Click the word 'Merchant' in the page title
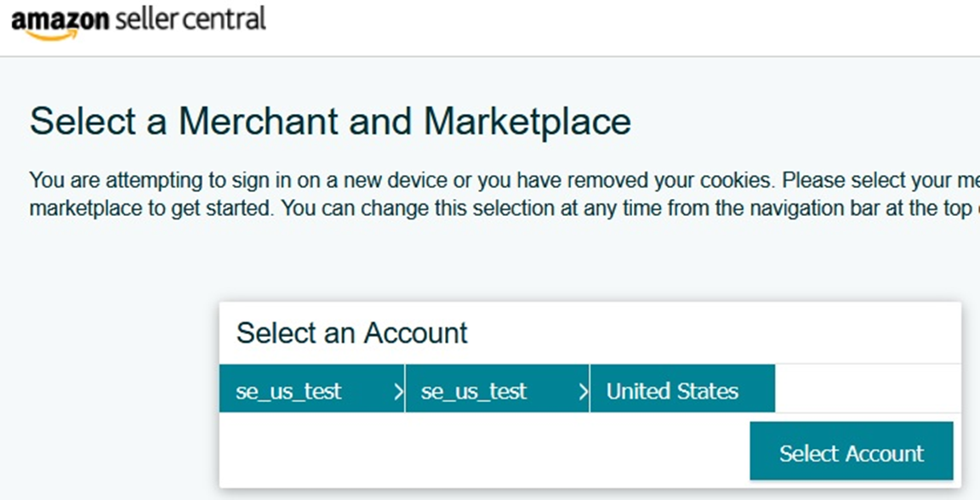 (x=259, y=122)
